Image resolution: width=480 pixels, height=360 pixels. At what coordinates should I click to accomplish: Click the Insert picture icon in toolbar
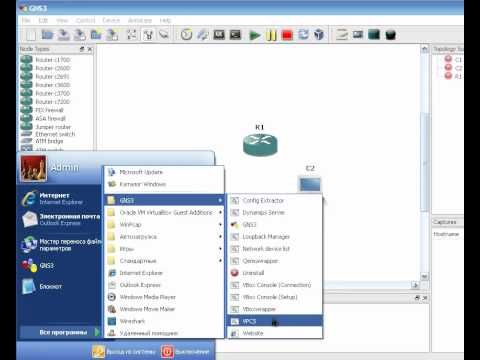tap(358, 35)
